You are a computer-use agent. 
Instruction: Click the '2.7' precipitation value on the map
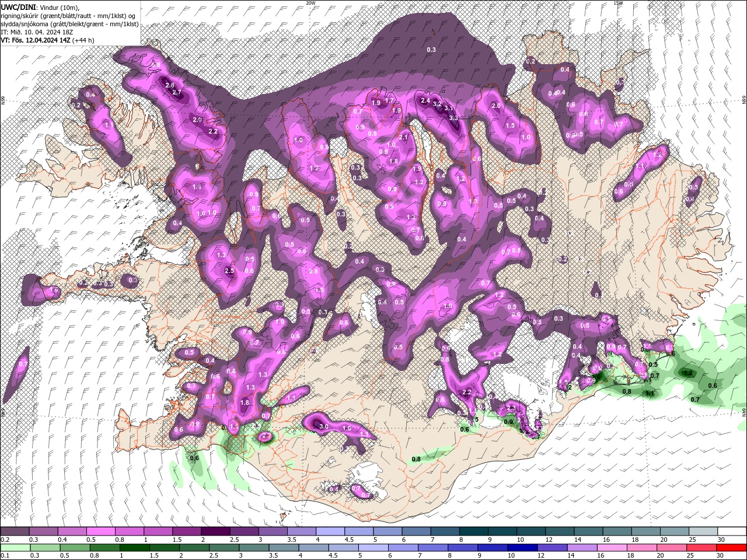pyautogui.click(x=177, y=93)
